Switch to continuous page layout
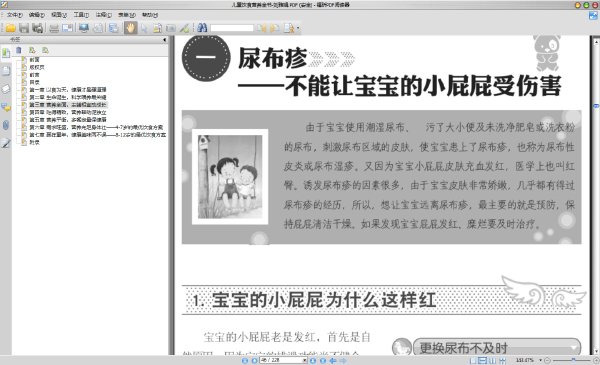 (x=483, y=360)
